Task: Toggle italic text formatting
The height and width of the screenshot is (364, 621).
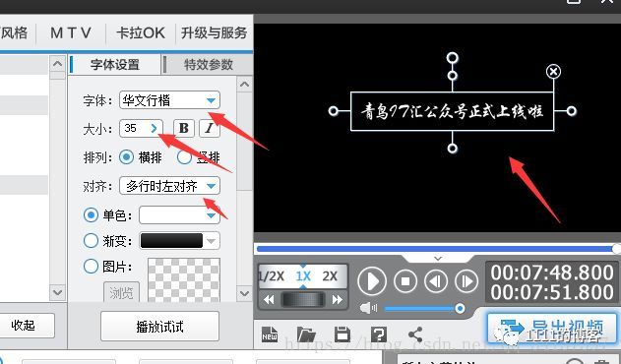Action: point(210,128)
